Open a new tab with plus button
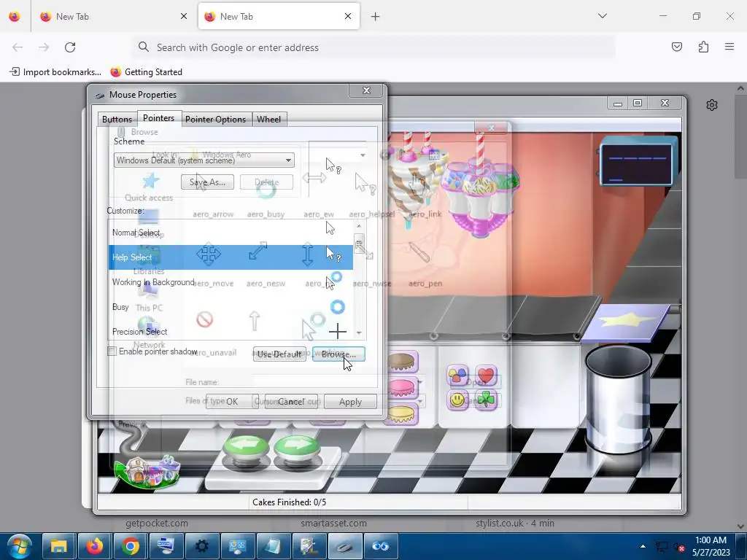 pyautogui.click(x=376, y=17)
